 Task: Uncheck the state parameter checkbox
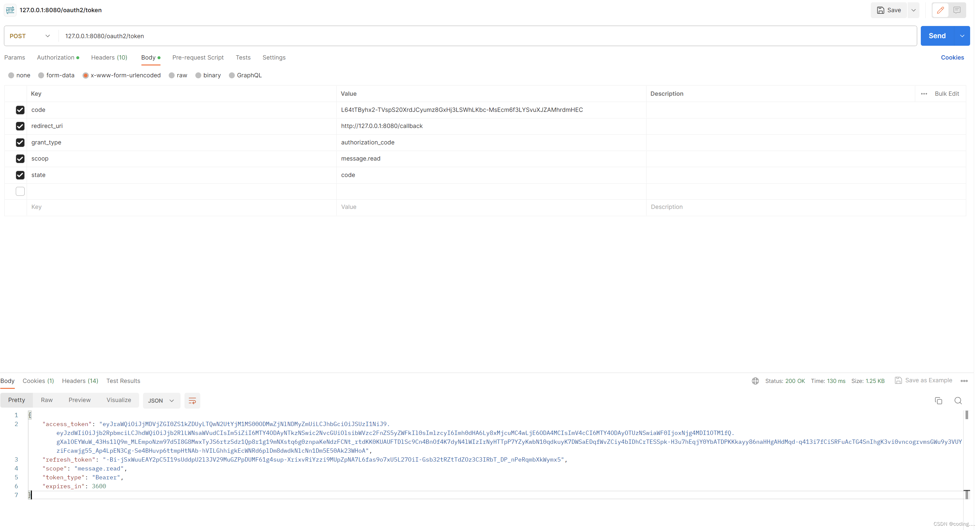20,175
